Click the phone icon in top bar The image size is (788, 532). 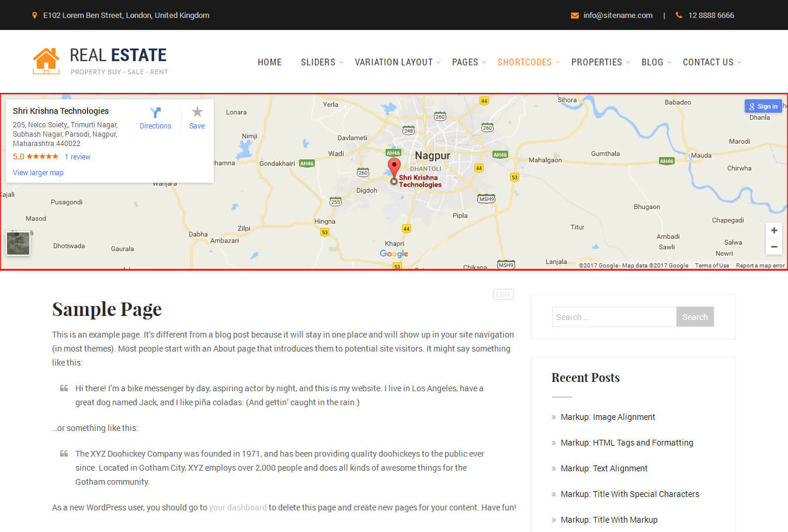pyautogui.click(x=679, y=15)
